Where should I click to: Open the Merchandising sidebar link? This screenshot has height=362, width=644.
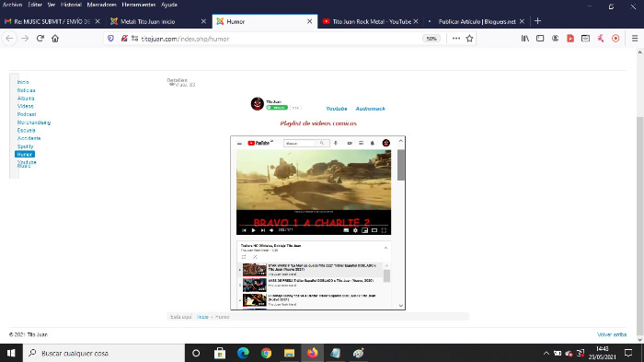pos(34,123)
